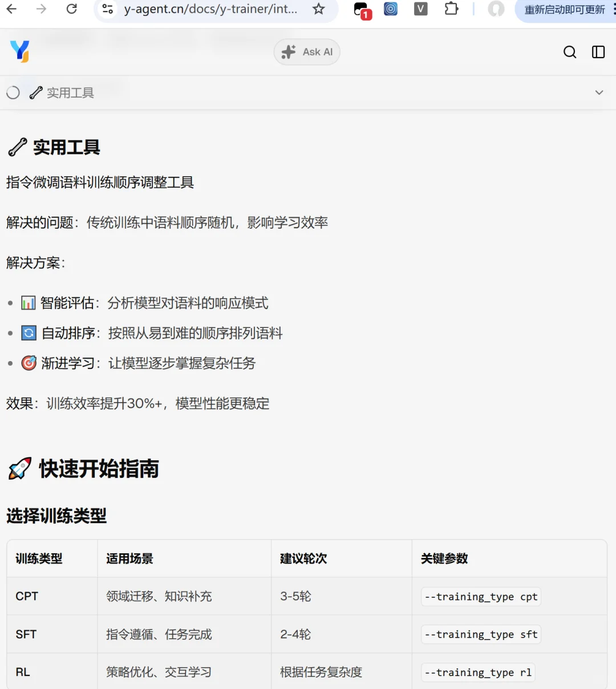Screen dimensions: 616x689
Task: Click the bar chart icon beside 智能评估
Action: click(x=29, y=303)
